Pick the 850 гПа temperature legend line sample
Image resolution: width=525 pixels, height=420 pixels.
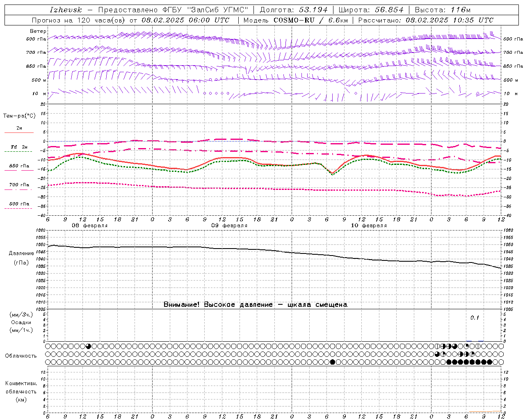19,170
